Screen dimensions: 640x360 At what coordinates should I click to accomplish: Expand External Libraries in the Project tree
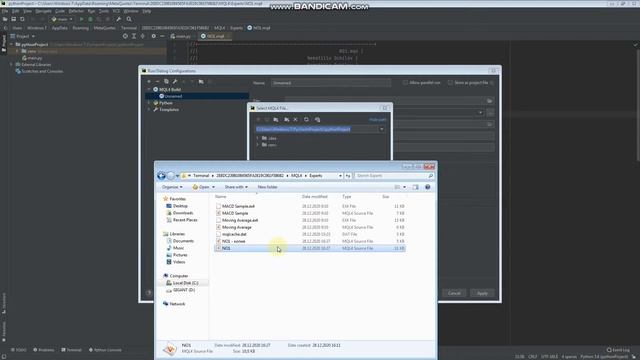(x=11, y=64)
